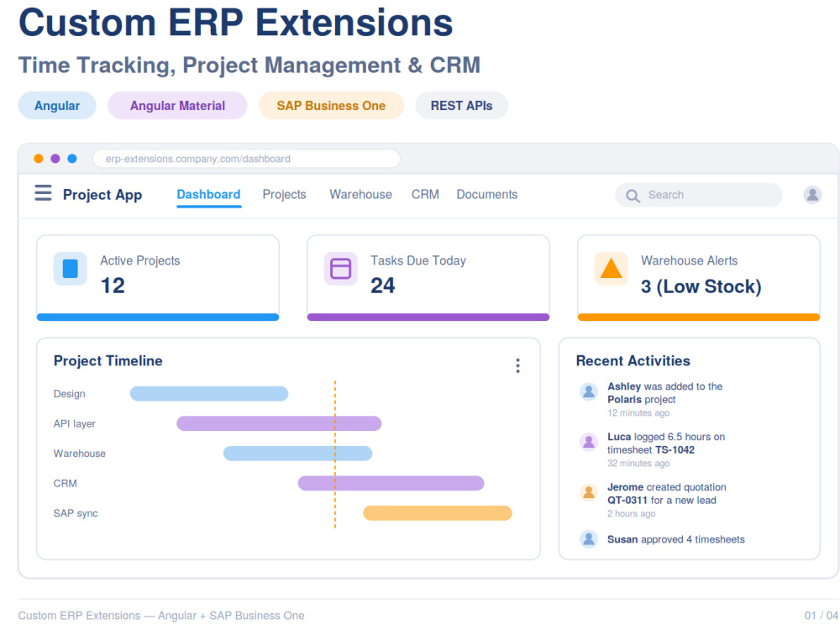
Task: Click the '32 minutes ago' timestamp
Action: point(638,464)
